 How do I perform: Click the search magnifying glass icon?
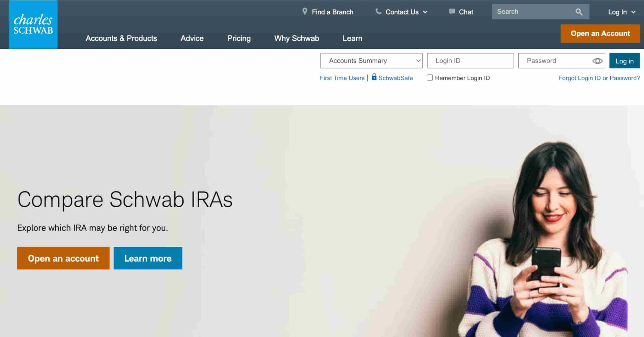(579, 12)
